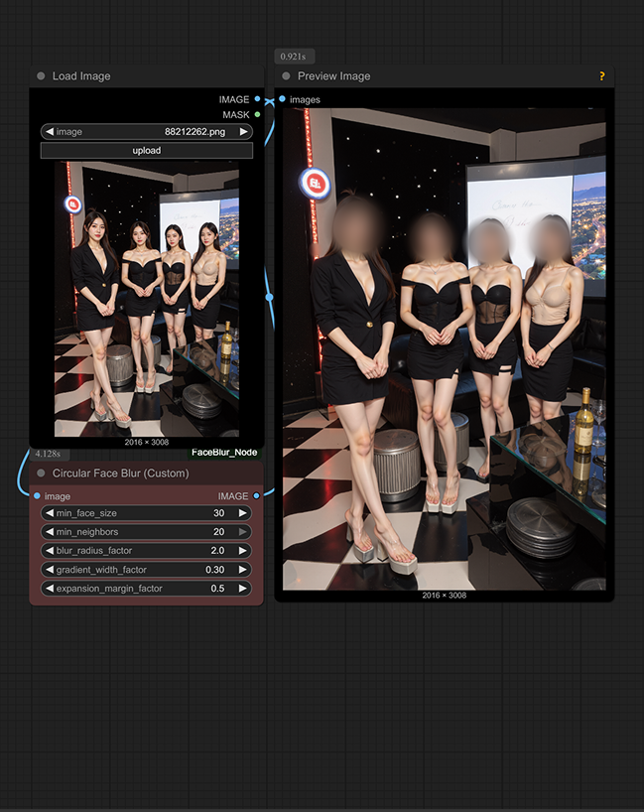The height and width of the screenshot is (812, 644).
Task: Click the gradient_width_factor value 0.30
Action: click(x=215, y=569)
